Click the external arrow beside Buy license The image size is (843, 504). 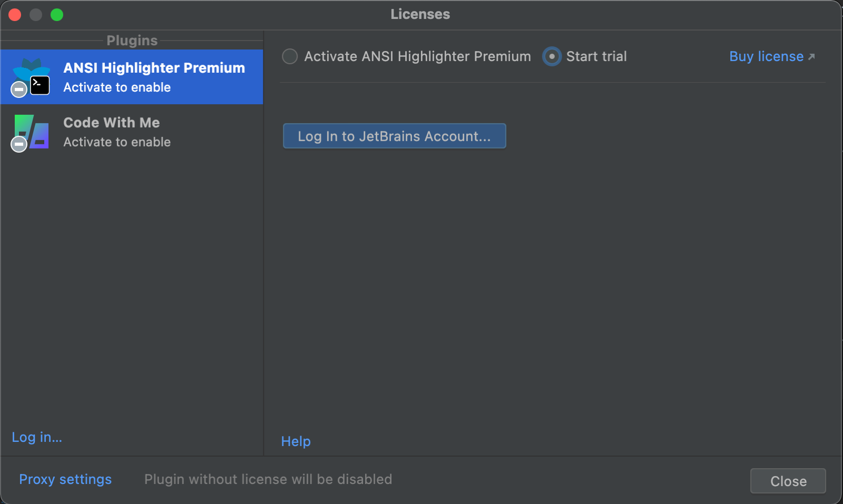[x=811, y=57]
